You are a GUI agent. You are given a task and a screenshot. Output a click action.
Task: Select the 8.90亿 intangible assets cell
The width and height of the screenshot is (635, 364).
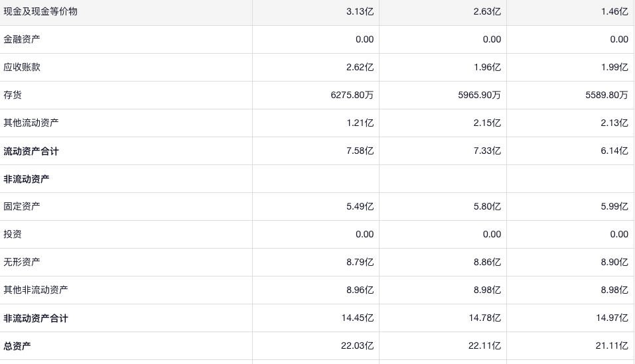614,262
